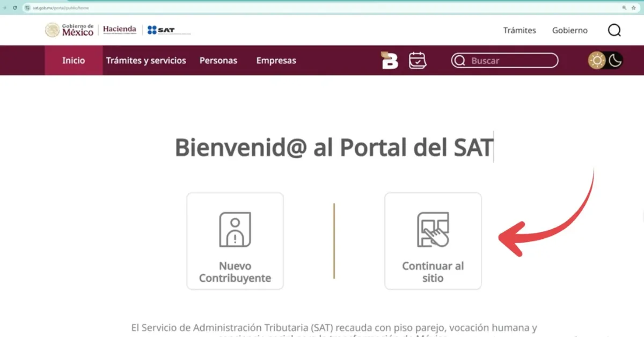The image size is (644, 337).
Task: Click the Continuar al sitio button
Action: click(x=433, y=241)
